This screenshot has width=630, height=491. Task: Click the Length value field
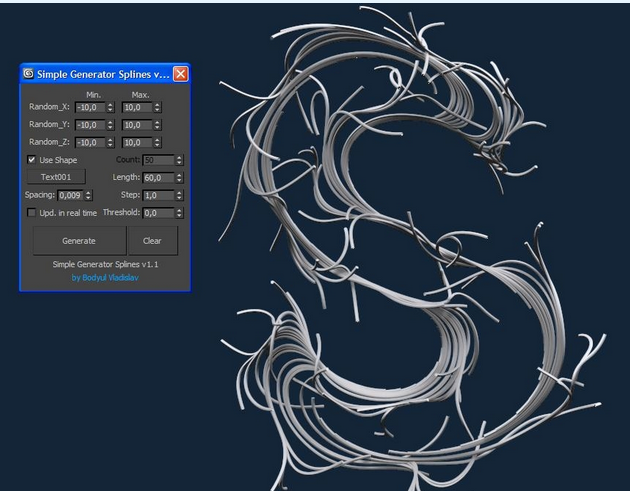(x=158, y=178)
